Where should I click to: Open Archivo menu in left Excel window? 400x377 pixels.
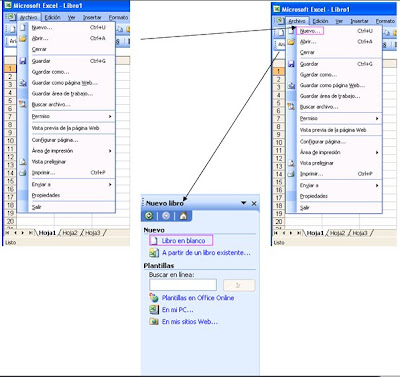28,17
